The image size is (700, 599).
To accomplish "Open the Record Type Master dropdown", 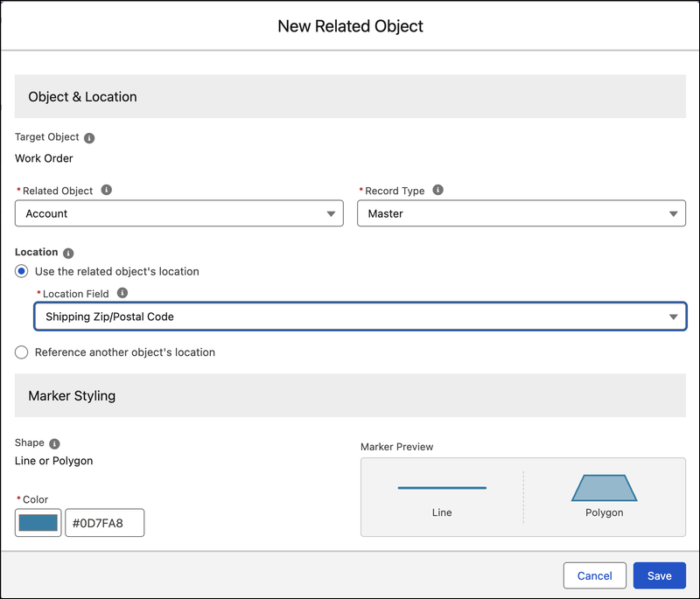I will [x=521, y=213].
